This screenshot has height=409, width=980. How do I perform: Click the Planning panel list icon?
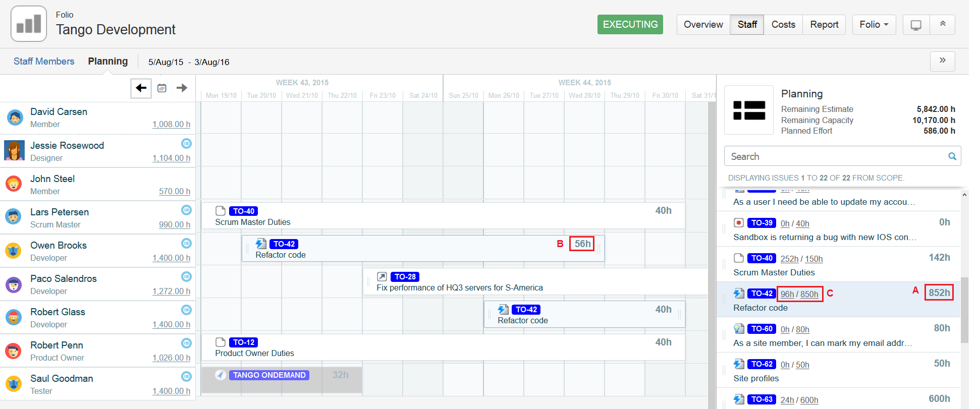749,110
